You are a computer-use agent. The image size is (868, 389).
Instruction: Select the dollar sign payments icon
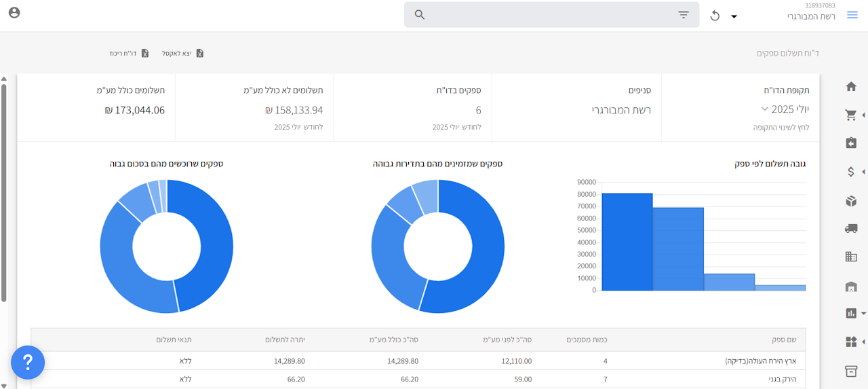(851, 172)
